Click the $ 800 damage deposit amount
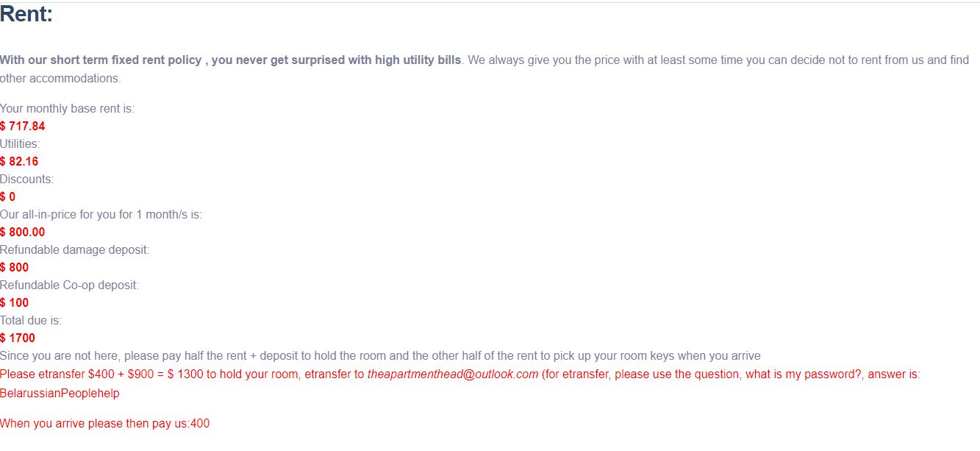The height and width of the screenshot is (451, 980). pos(15,268)
